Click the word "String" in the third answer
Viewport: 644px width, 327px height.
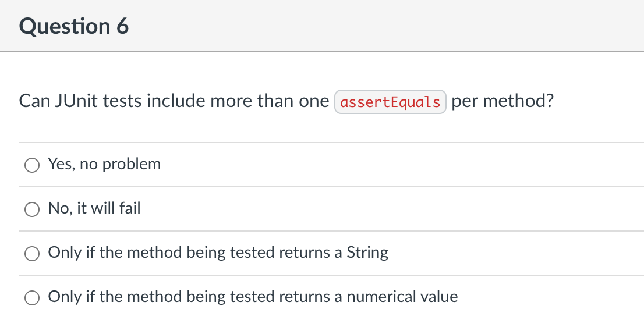coord(367,253)
